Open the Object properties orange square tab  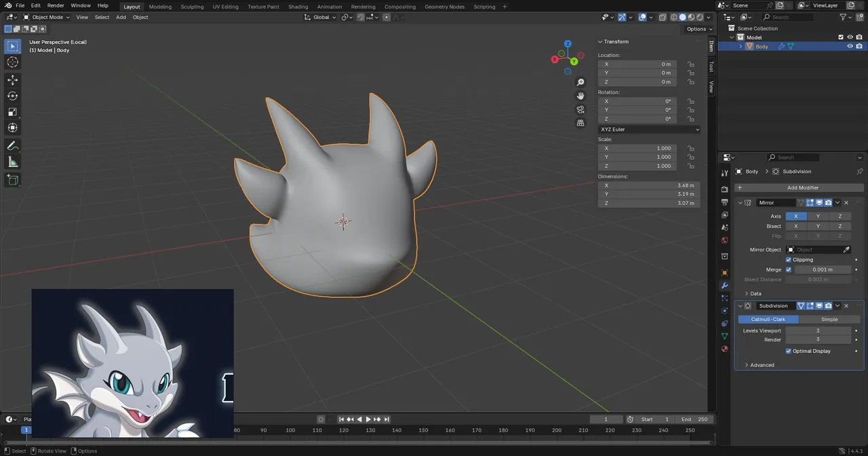724,273
